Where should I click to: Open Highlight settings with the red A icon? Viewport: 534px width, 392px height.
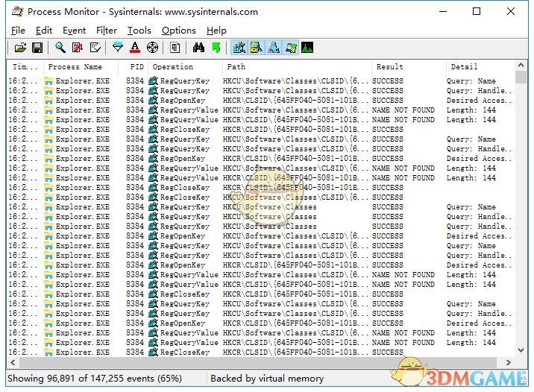[135, 48]
